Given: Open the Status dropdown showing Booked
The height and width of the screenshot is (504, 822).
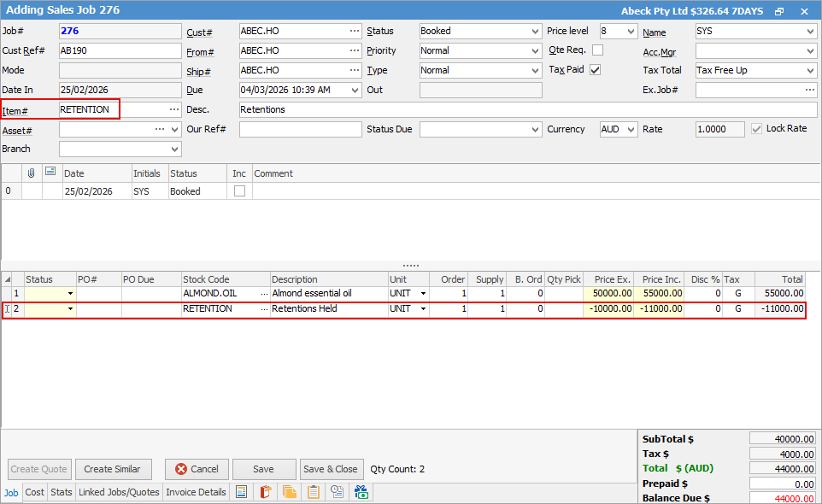Looking at the screenshot, I should coord(535,32).
